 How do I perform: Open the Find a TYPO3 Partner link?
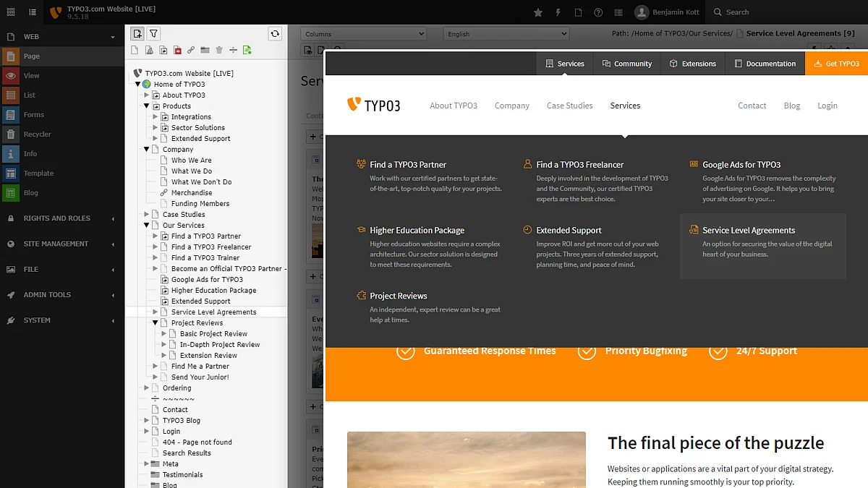(x=408, y=165)
